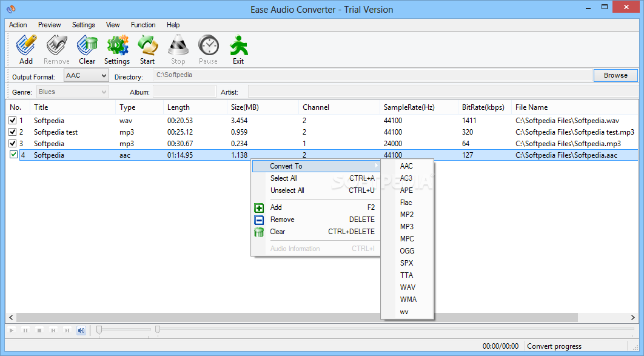
Task: Click the Album input field
Action: [x=184, y=92]
